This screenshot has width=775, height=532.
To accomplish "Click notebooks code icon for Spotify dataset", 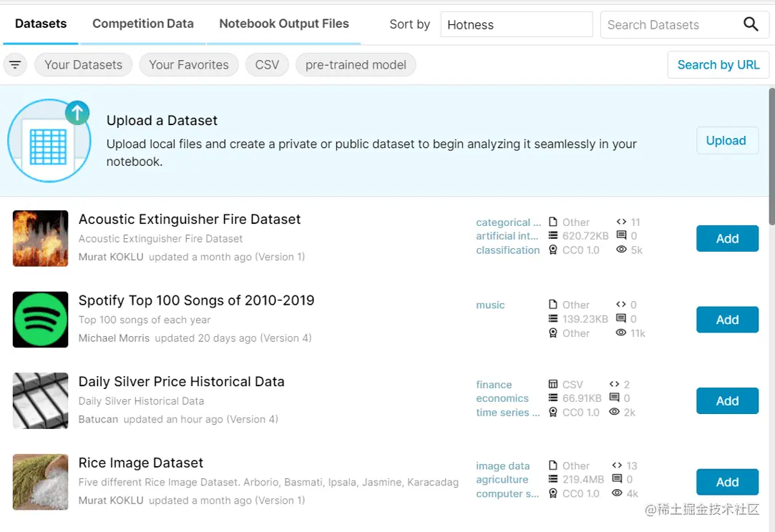I will pos(621,305).
